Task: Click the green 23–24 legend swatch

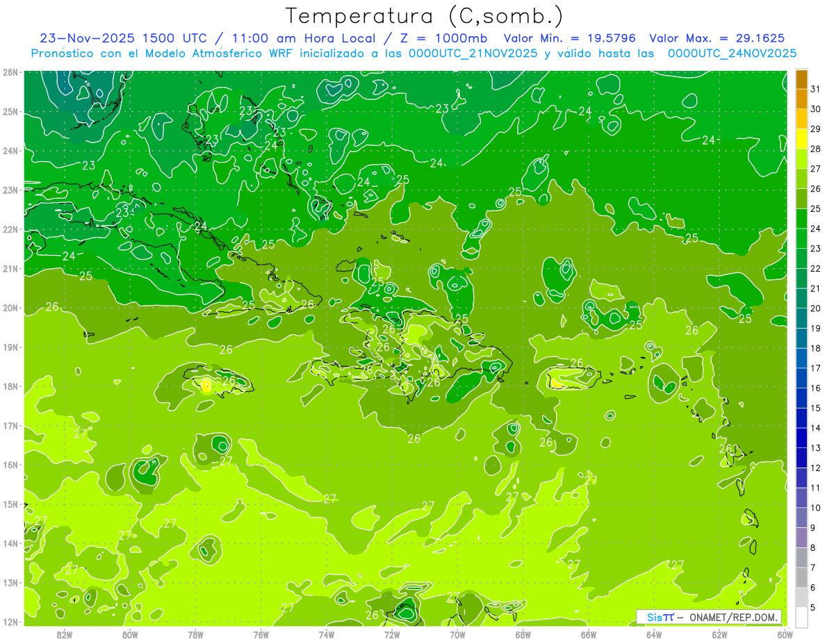Action: 801,238
